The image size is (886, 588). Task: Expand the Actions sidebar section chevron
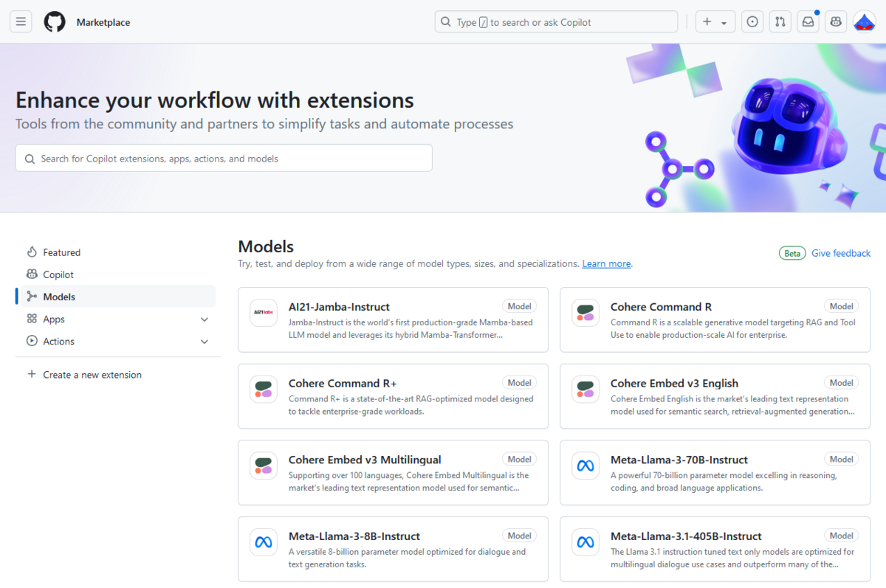pyautogui.click(x=205, y=342)
